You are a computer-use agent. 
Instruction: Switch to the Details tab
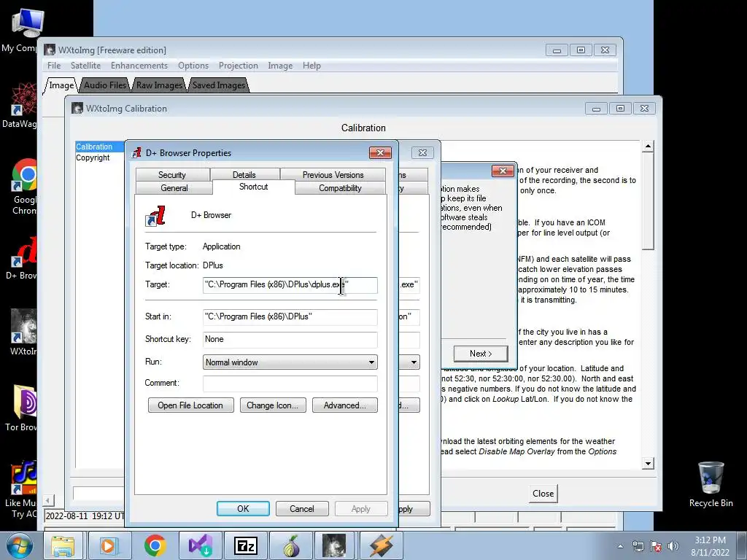pyautogui.click(x=244, y=175)
